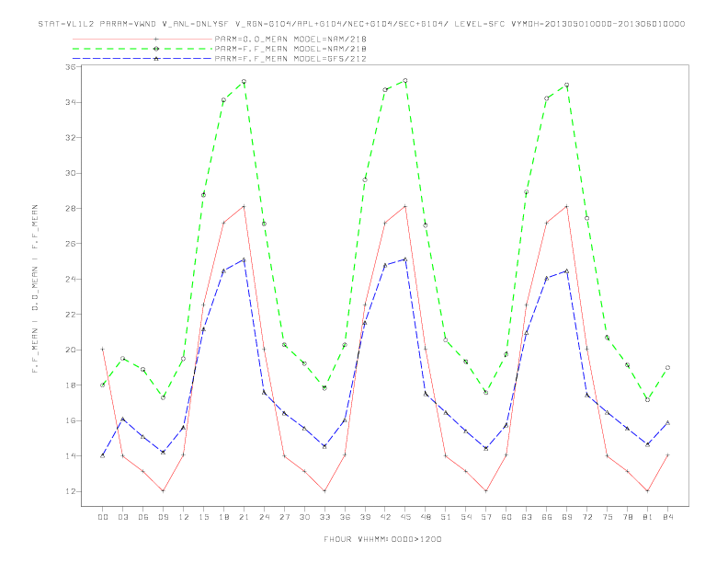The image size is (728, 563).
Task: Click x-axis tick label 48
Action: [426, 517]
